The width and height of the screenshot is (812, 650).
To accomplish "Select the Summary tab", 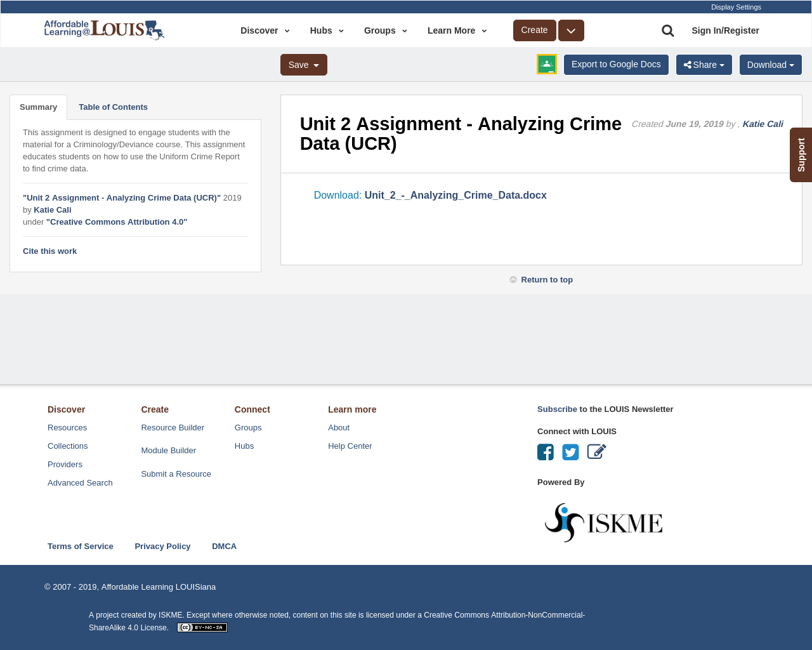I will pos(38,106).
